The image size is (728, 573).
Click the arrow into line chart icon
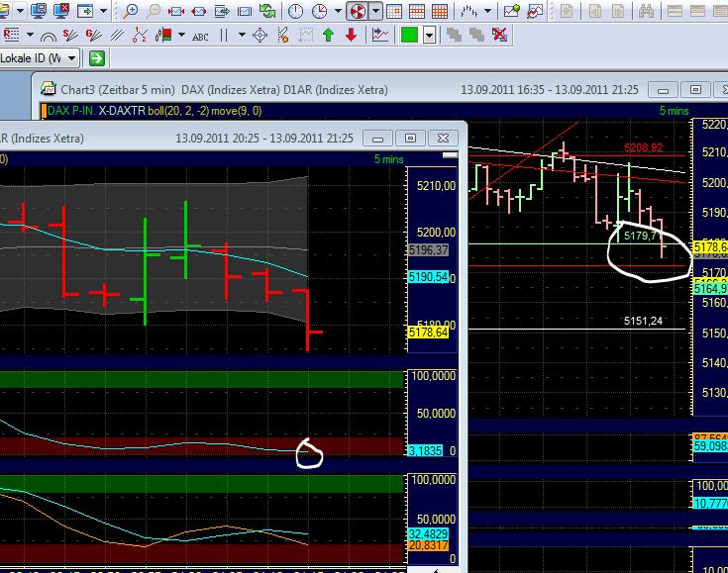pos(380,35)
